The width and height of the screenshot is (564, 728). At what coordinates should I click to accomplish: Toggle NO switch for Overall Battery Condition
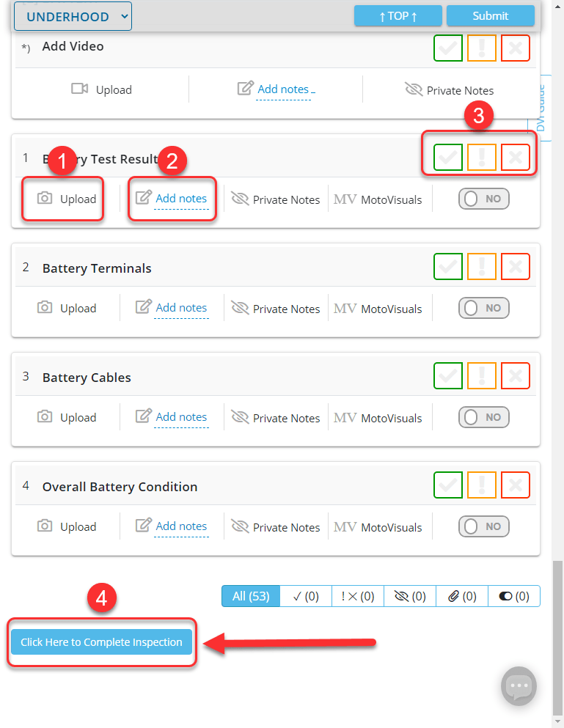point(484,526)
